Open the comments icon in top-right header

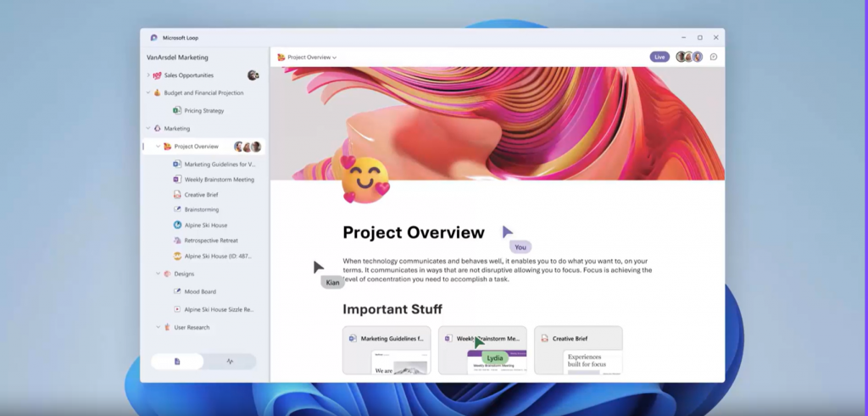(714, 57)
